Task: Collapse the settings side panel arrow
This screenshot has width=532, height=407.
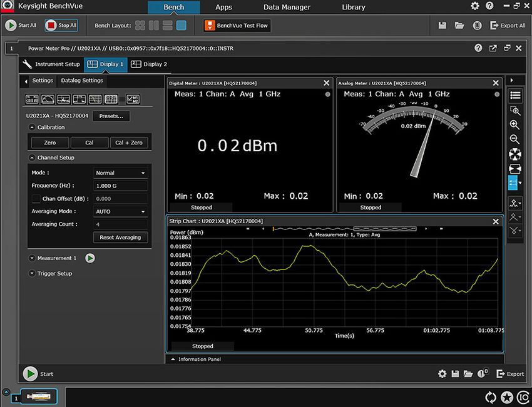Action: tap(26, 81)
